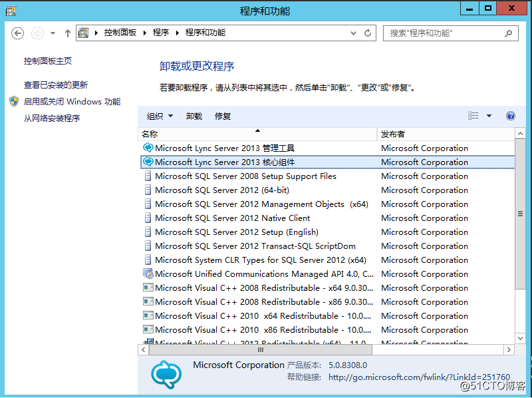Select Visual C++ 2008 x64 Redistributable icon
532x398 pixels.
click(x=148, y=288)
